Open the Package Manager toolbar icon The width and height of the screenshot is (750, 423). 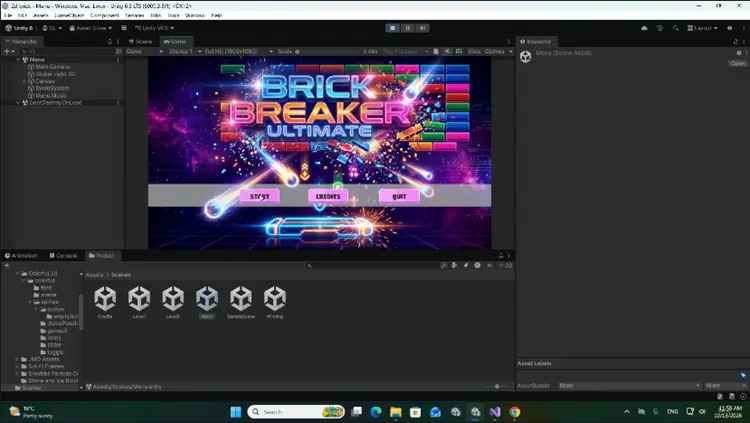pos(124,28)
